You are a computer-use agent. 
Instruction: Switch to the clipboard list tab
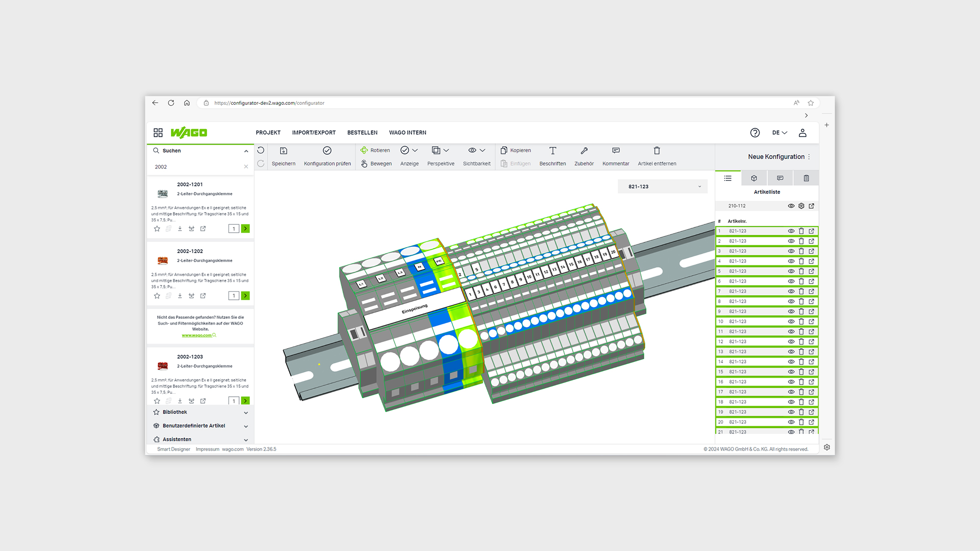coord(807,178)
